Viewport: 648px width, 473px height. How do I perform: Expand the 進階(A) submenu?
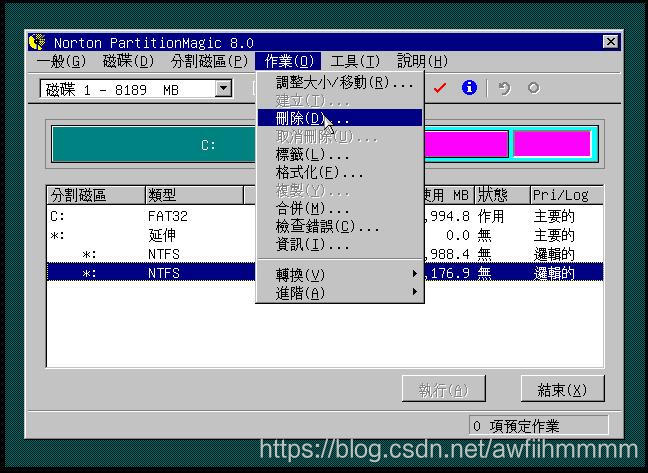coord(340,293)
